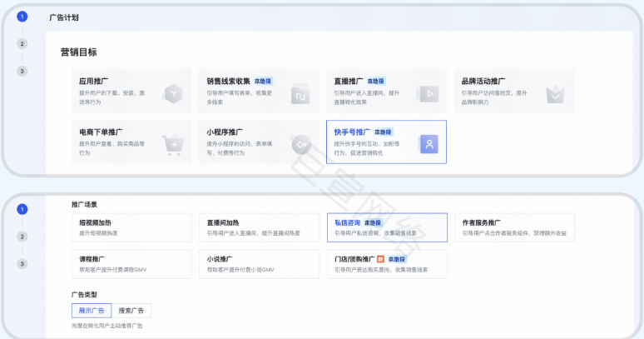Click description 提升短视频热度

(x=98, y=233)
